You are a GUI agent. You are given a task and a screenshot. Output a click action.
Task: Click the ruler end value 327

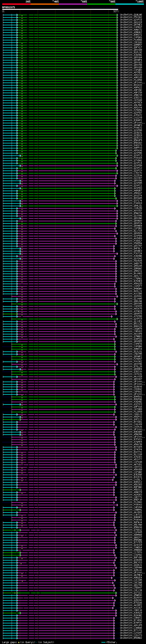pyautogui.click(x=115, y=11)
